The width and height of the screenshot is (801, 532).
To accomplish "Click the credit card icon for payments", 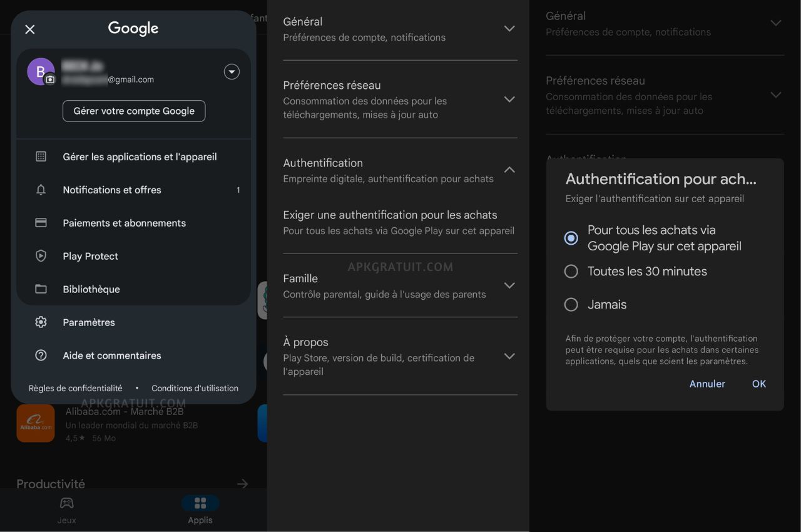I will 41,223.
